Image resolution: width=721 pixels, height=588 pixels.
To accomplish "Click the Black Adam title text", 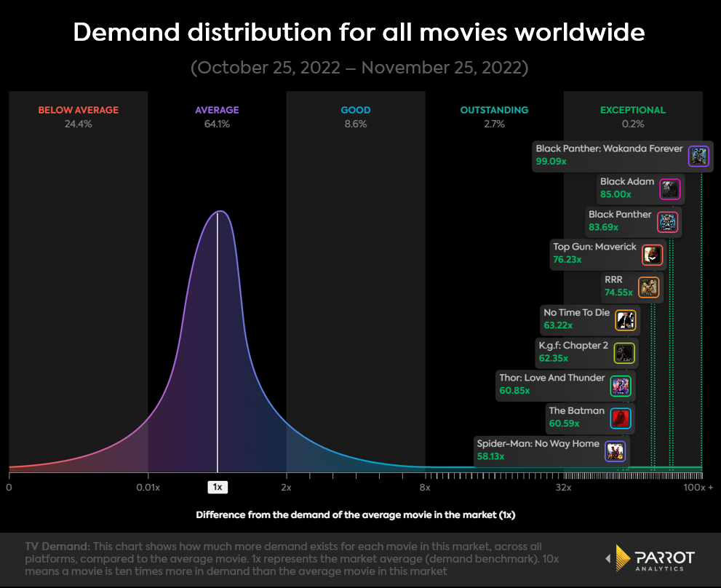I will (x=627, y=182).
